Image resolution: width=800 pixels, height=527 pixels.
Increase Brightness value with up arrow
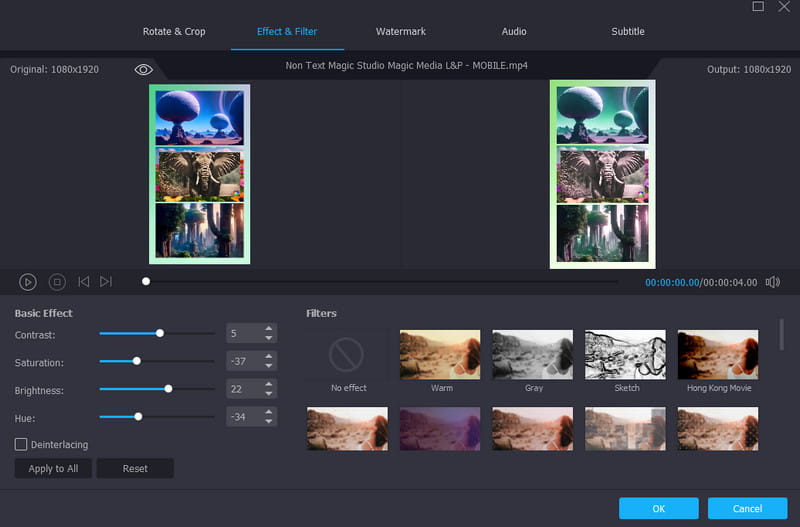click(268, 383)
